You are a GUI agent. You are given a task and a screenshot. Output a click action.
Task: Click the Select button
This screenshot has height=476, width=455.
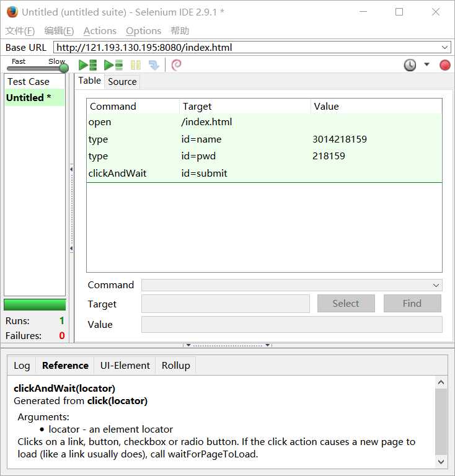pos(346,303)
